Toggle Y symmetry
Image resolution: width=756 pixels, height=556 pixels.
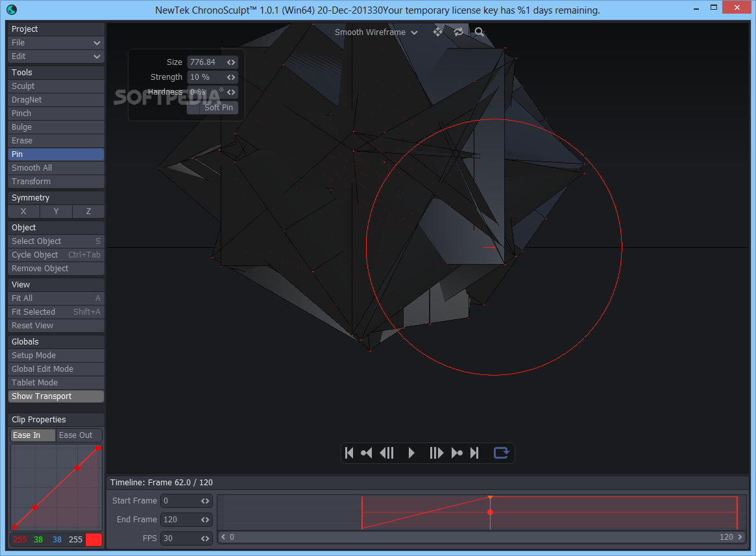(x=56, y=212)
